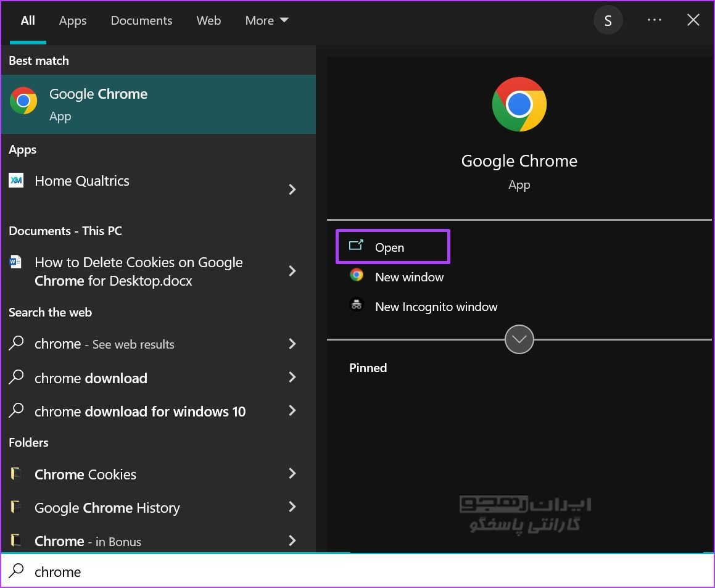Image resolution: width=715 pixels, height=588 pixels.
Task: Choose New window for Chrome
Action: pyautogui.click(x=409, y=277)
